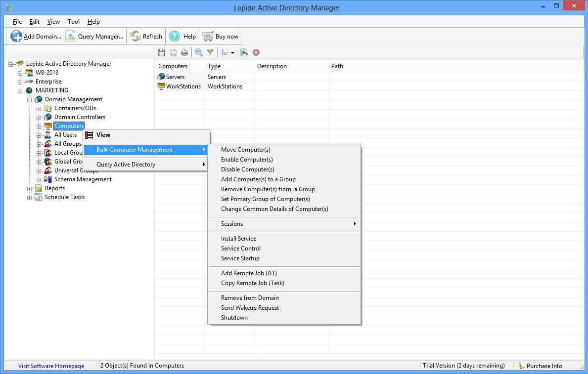Open Query Manager from the toolbar
The image size is (588, 374).
point(94,36)
